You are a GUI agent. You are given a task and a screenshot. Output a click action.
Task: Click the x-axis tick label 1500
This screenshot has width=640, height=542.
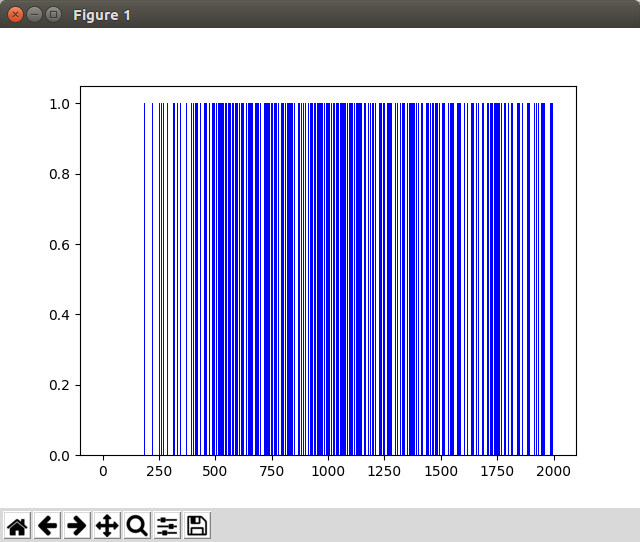pos(441,471)
